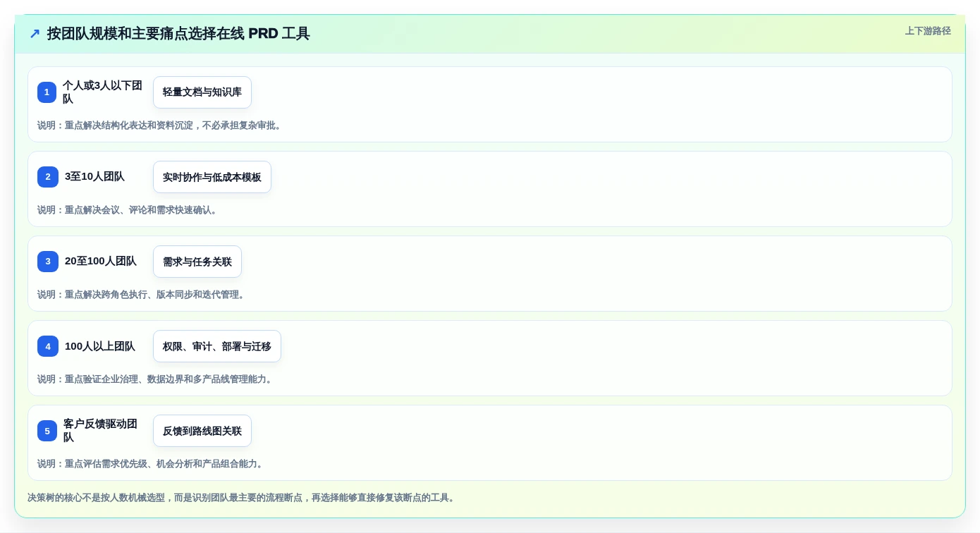Click the 3至10人团队 label
The height and width of the screenshot is (533, 980).
(94, 177)
